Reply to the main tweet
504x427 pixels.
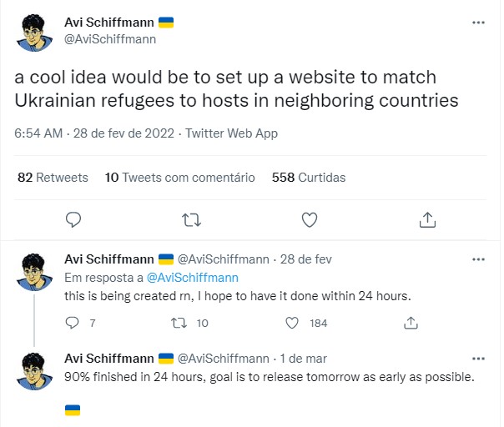click(73, 219)
